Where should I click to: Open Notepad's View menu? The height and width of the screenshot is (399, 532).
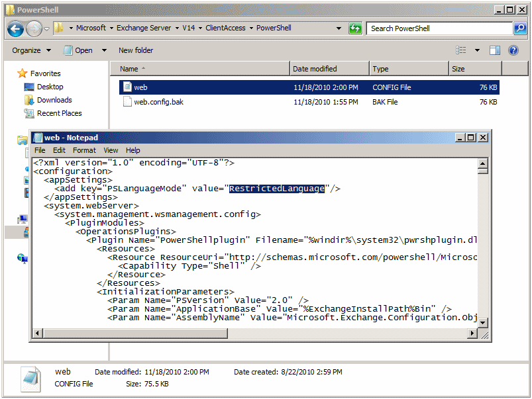[111, 150]
